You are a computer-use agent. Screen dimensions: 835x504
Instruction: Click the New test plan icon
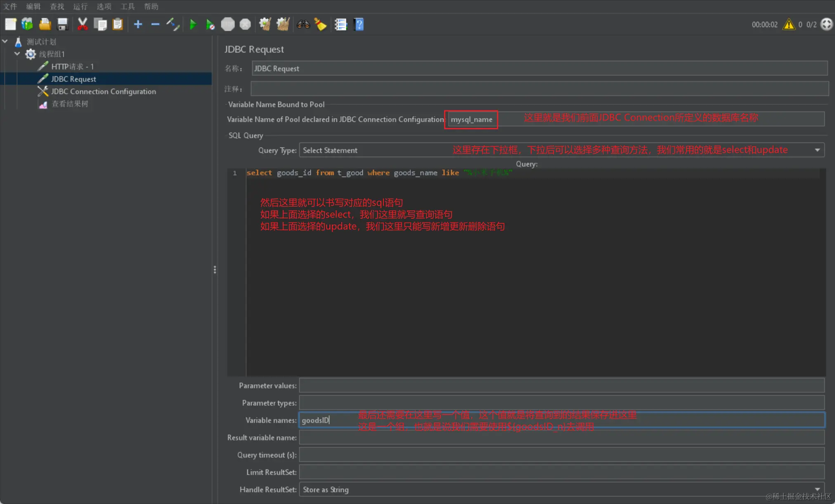tap(10, 24)
